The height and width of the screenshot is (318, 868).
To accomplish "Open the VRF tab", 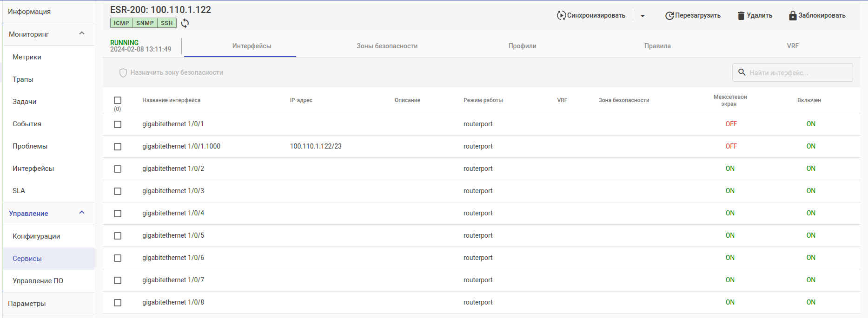I will coord(793,46).
